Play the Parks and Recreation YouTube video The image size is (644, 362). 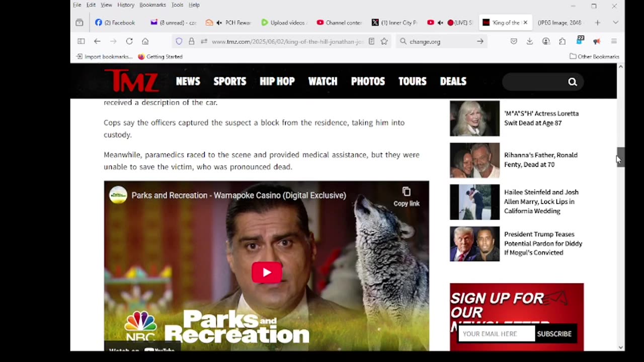[x=267, y=273]
